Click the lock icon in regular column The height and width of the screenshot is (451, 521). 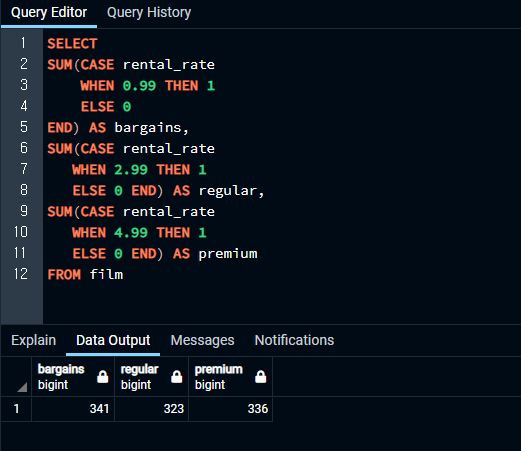177,377
